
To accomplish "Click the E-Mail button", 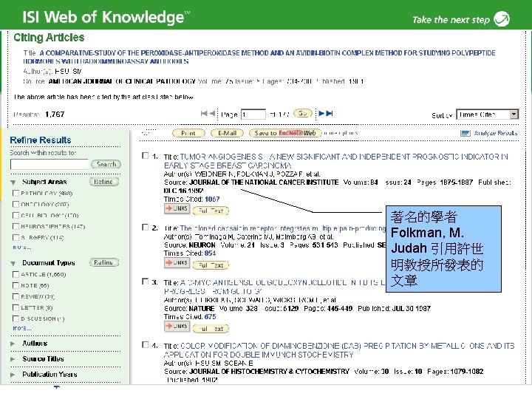I will point(227,133).
